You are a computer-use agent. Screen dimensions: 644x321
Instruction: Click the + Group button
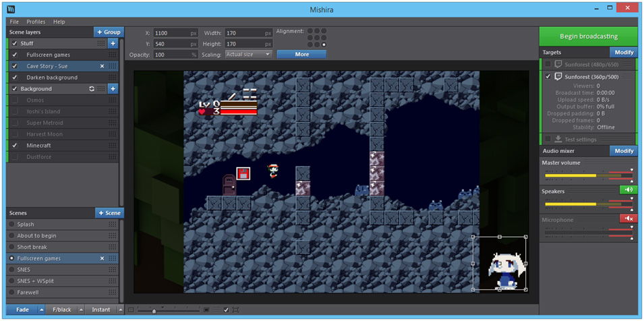[109, 32]
